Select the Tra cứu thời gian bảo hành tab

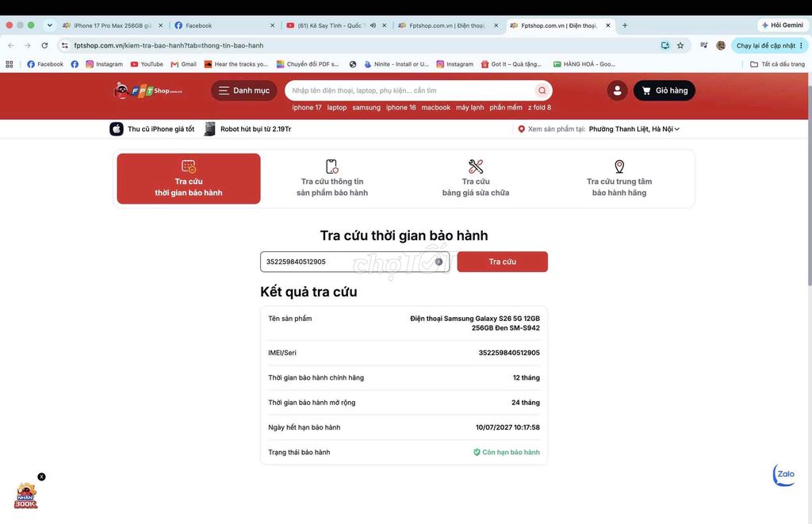pos(189,178)
